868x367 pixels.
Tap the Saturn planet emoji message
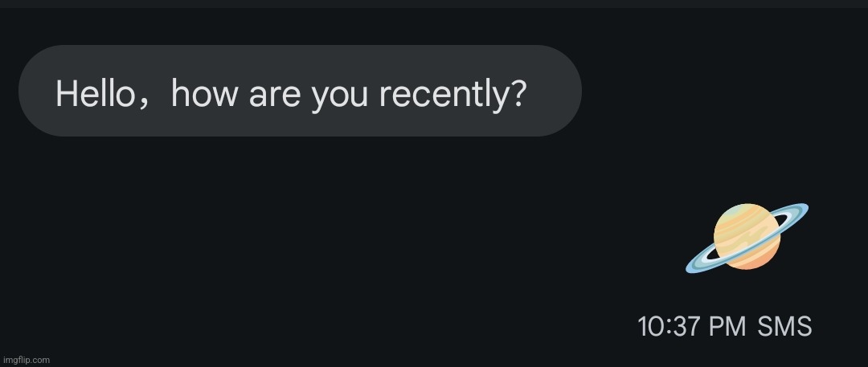pyautogui.click(x=747, y=238)
